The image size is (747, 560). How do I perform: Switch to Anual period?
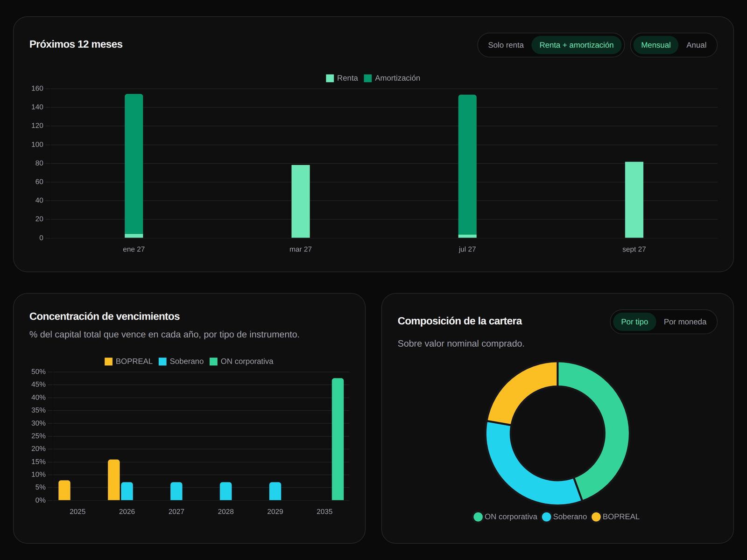[x=696, y=45]
